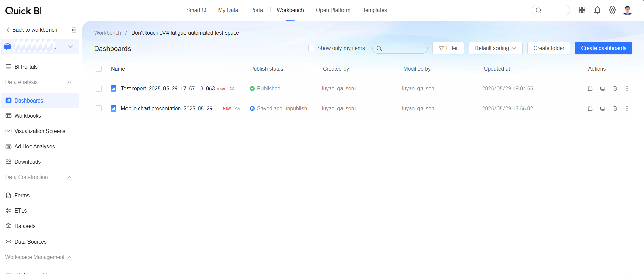Viewport: 644px width, 274px height.
Task: Go to the Templates tab
Action: 375,10
